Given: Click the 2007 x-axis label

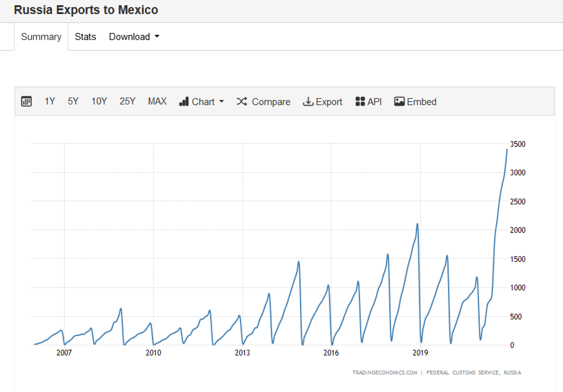Looking at the screenshot, I should point(64,353).
